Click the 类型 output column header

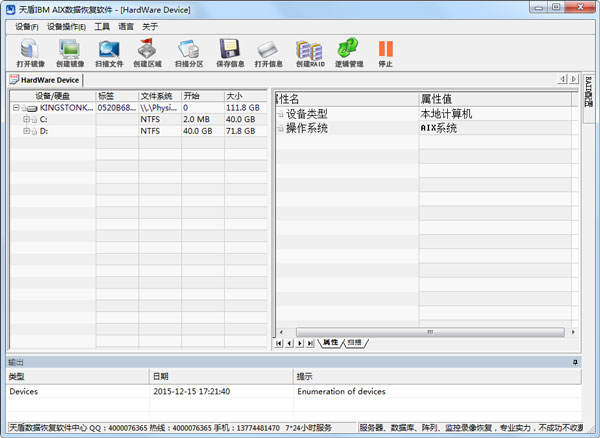77,376
